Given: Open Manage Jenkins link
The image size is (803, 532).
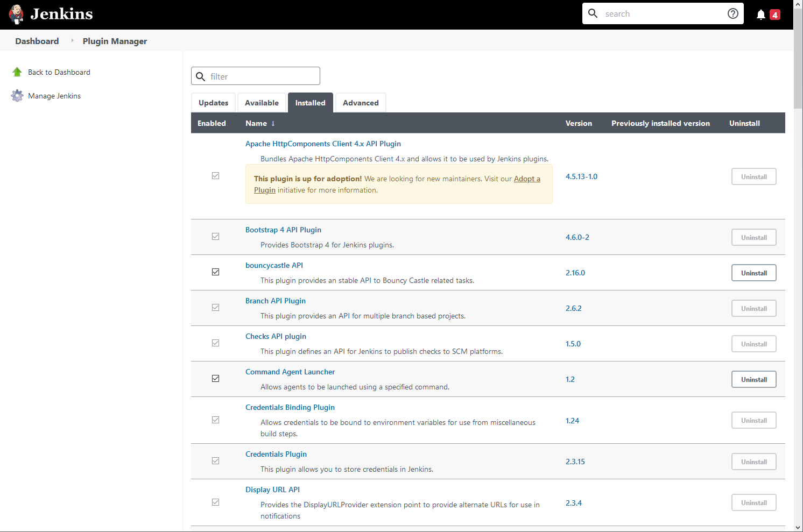Looking at the screenshot, I should tap(54, 96).
